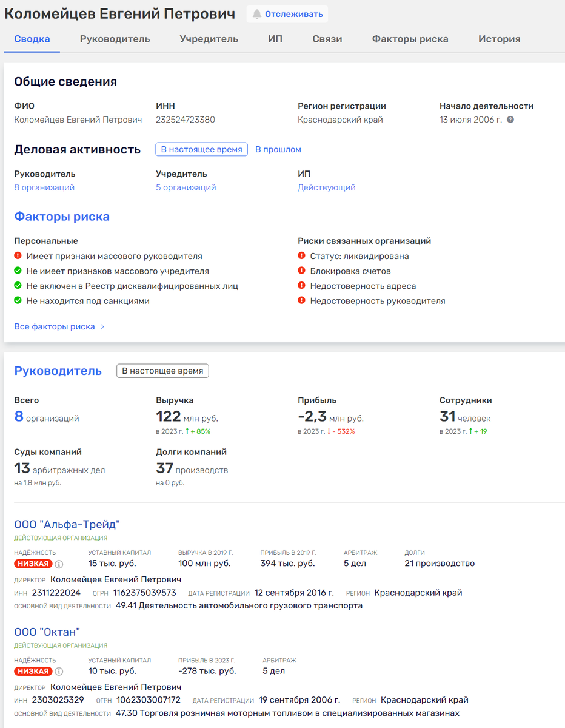Viewport: 565px width, 728px height.
Task: Click the +85% revenue change indicator
Action: click(x=198, y=431)
